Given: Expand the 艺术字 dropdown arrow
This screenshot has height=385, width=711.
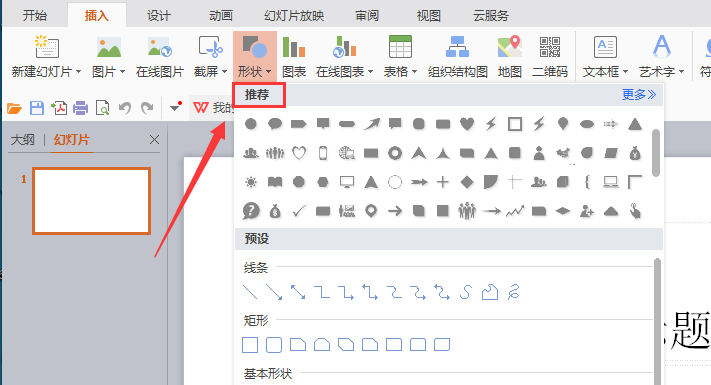Looking at the screenshot, I should tap(682, 72).
